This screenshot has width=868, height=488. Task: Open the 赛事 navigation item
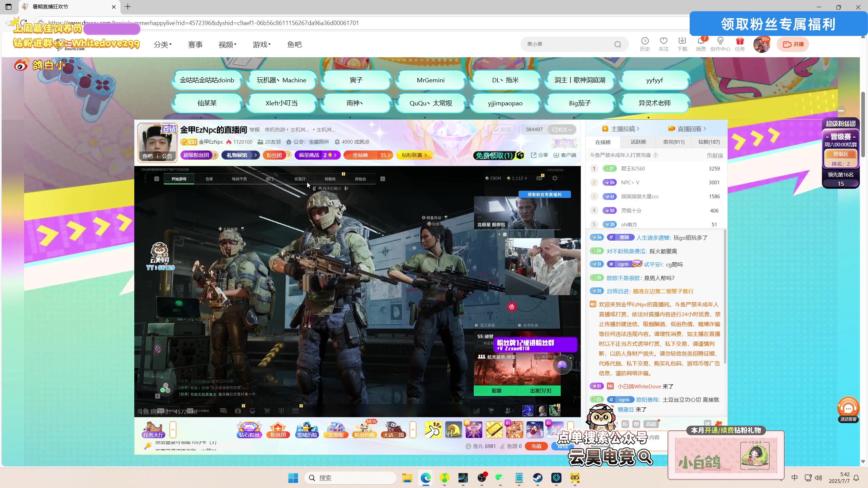(195, 44)
